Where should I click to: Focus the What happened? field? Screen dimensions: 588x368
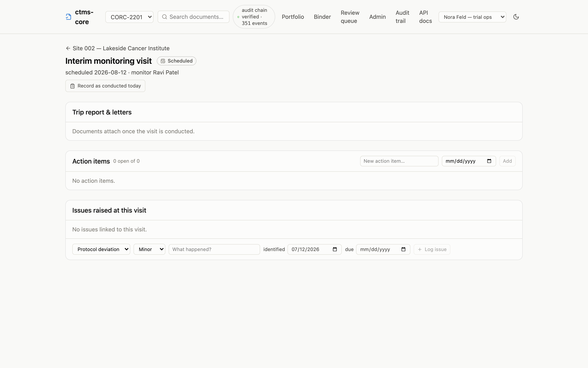point(214,249)
